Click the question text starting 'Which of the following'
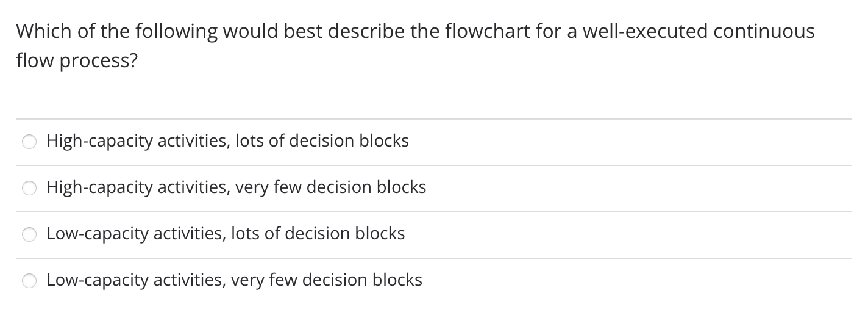868x315 pixels. pyautogui.click(x=415, y=46)
